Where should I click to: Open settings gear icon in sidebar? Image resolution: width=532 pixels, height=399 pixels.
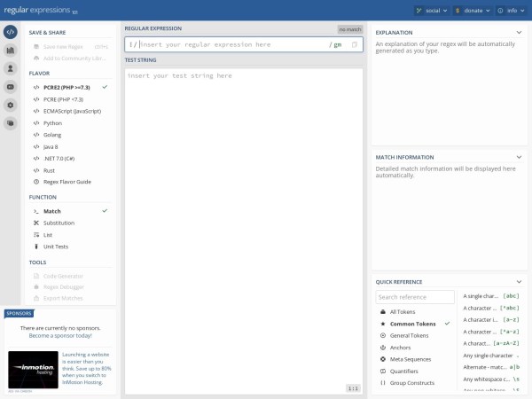point(11,105)
